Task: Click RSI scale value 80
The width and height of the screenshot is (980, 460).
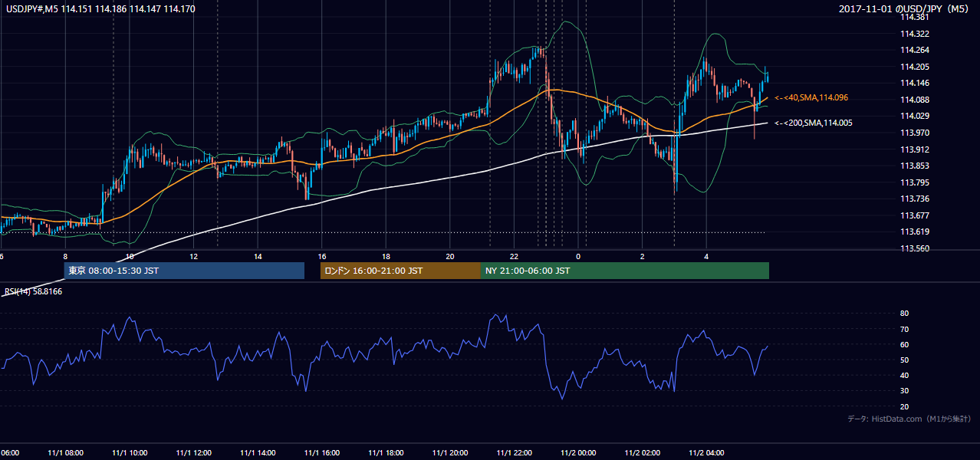Action: 904,314
